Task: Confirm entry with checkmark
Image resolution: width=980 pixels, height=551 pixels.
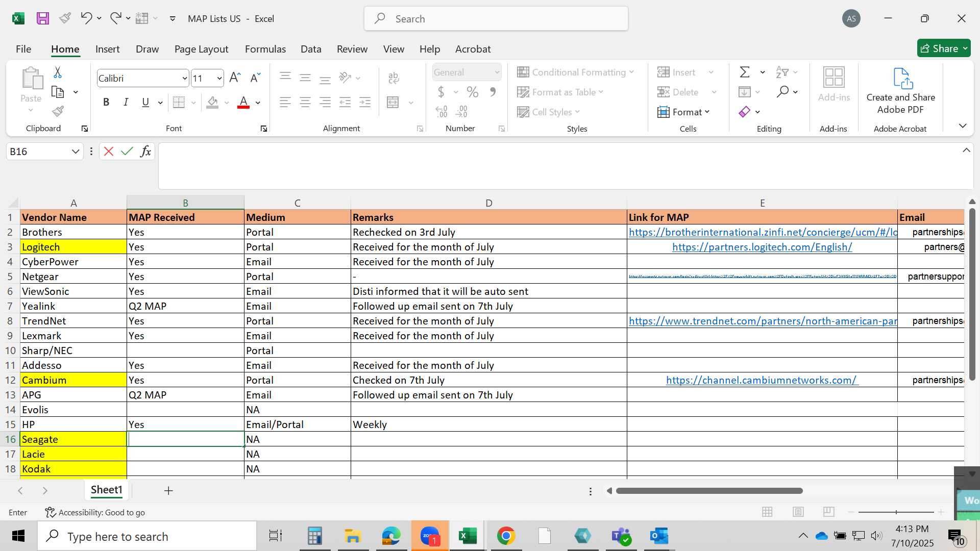Action: (127, 151)
